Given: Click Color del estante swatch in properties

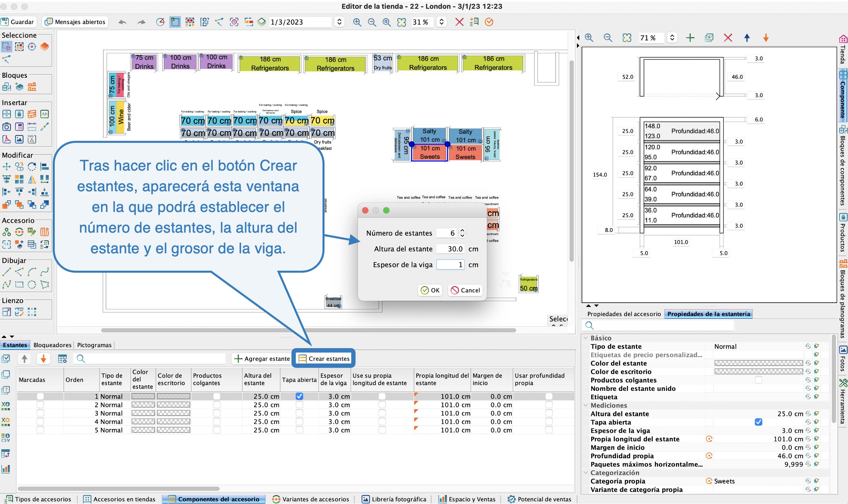Looking at the screenshot, I should click(x=759, y=363).
